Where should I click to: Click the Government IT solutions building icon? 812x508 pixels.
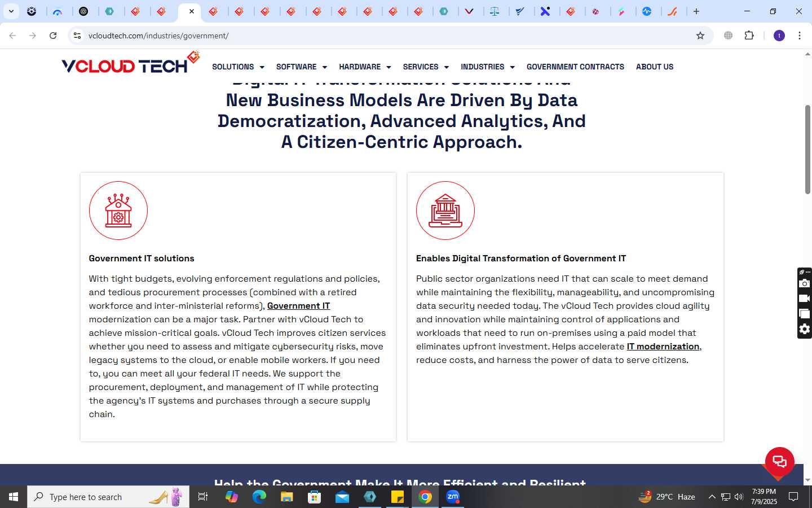[x=118, y=211]
